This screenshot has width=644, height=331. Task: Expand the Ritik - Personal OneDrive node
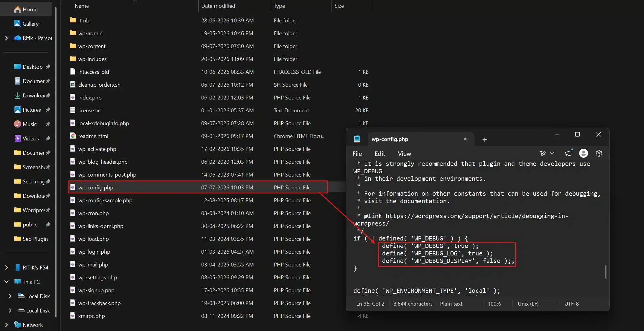point(7,38)
